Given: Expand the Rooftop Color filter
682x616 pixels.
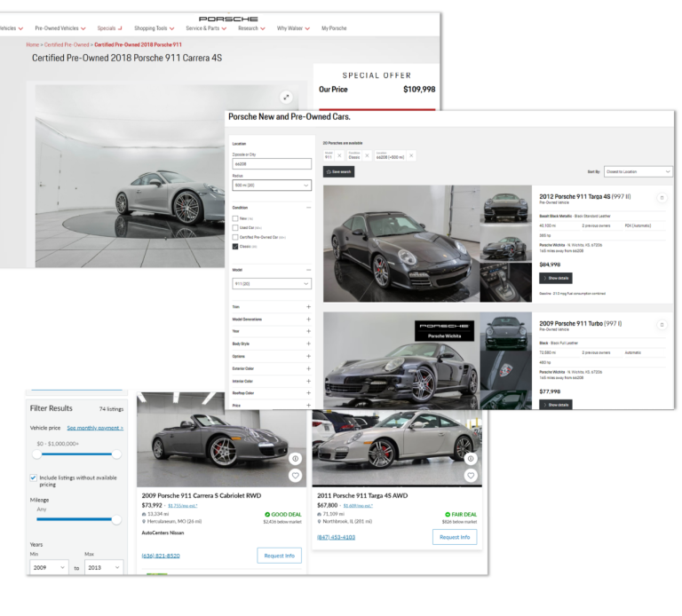Looking at the screenshot, I should (308, 393).
